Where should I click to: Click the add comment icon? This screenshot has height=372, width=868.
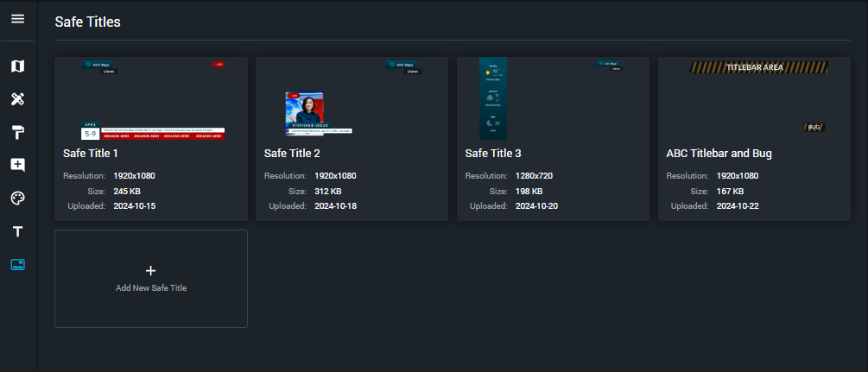click(x=17, y=165)
